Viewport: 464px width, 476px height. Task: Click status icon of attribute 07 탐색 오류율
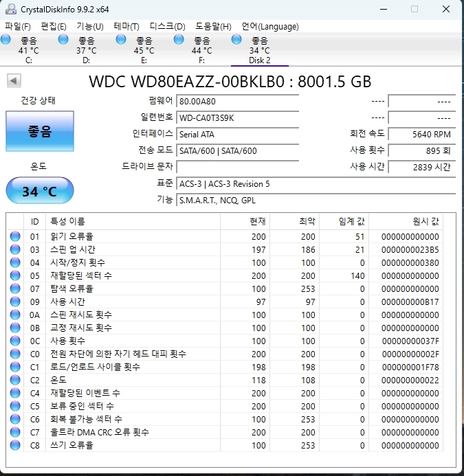[15, 288]
